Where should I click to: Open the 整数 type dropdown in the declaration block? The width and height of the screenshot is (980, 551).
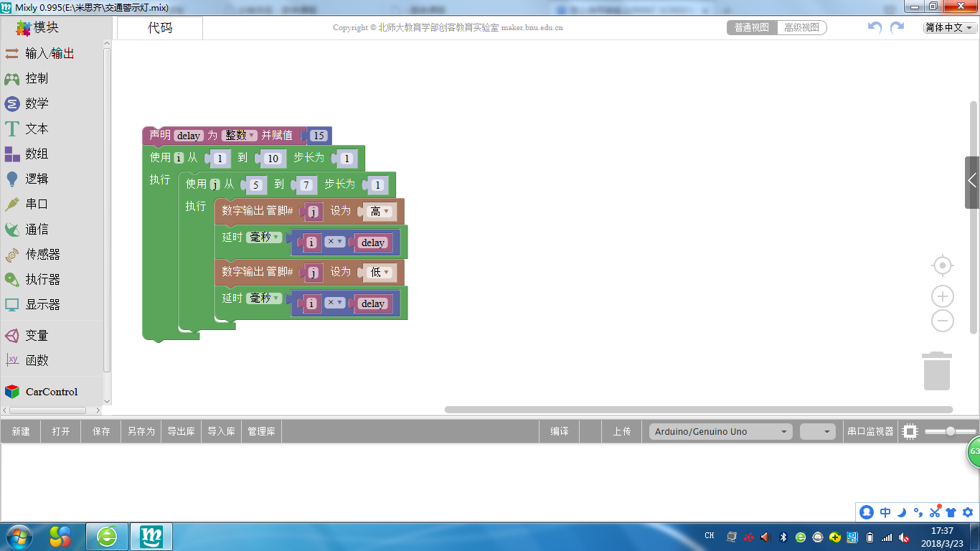(240, 135)
